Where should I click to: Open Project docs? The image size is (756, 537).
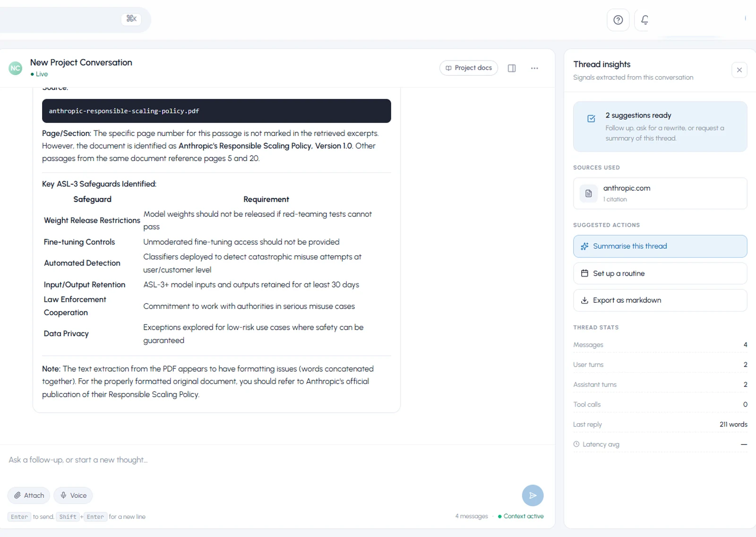click(469, 68)
